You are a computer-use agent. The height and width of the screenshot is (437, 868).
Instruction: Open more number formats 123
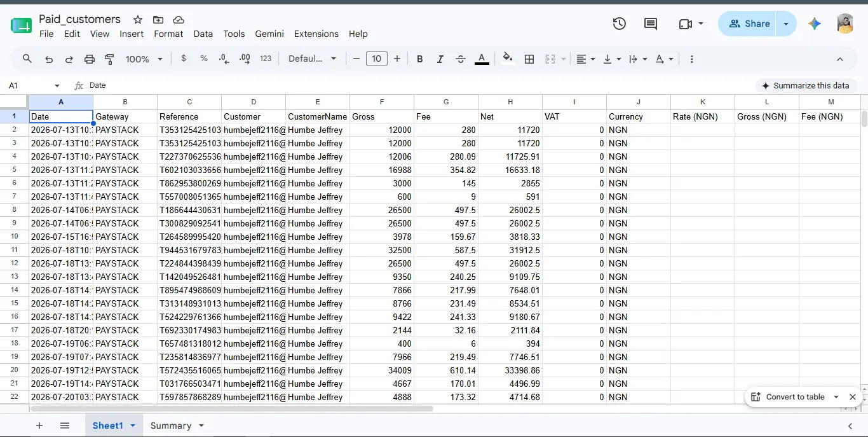[x=266, y=59]
